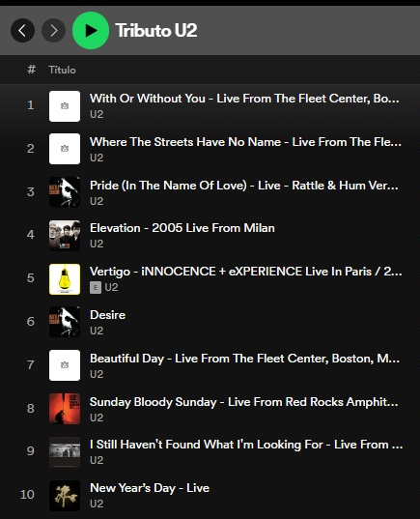Open Beautiful Day placeholder thumbnail
420x519 pixels.
[65, 365]
